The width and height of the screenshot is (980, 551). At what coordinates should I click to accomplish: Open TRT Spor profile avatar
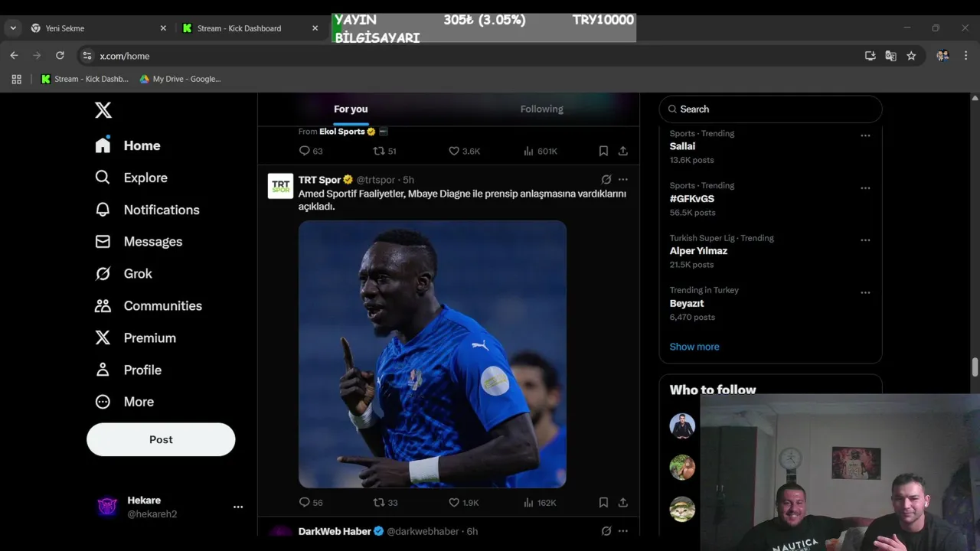click(x=280, y=186)
